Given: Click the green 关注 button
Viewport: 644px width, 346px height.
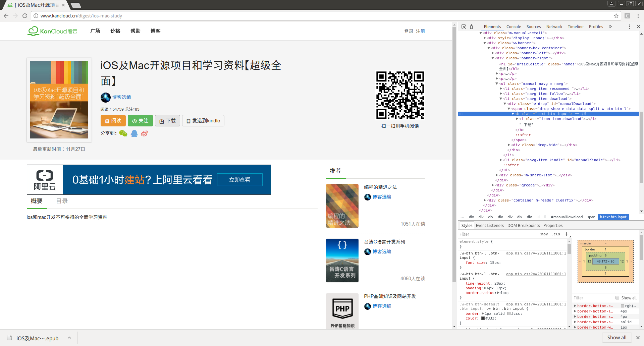Looking at the screenshot, I should click(x=140, y=121).
